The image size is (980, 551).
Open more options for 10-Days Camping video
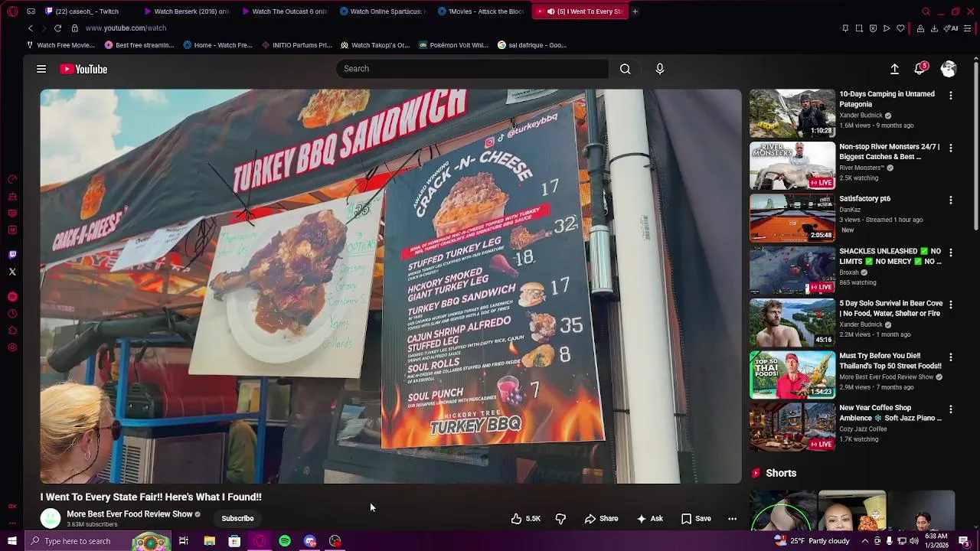951,96
